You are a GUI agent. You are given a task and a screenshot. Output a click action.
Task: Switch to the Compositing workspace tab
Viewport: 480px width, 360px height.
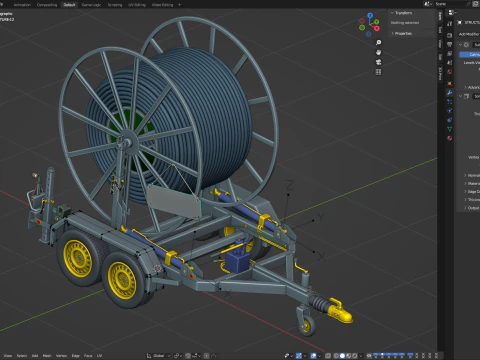pyautogui.click(x=47, y=5)
